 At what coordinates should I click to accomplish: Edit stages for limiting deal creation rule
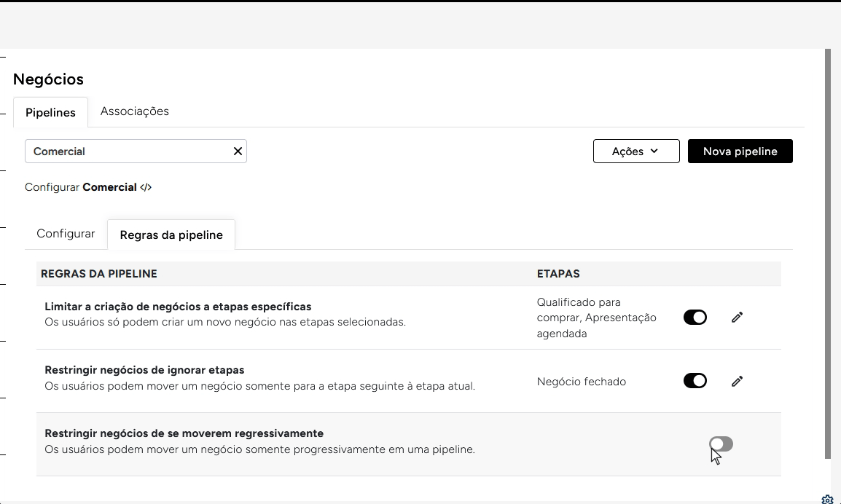[737, 318]
